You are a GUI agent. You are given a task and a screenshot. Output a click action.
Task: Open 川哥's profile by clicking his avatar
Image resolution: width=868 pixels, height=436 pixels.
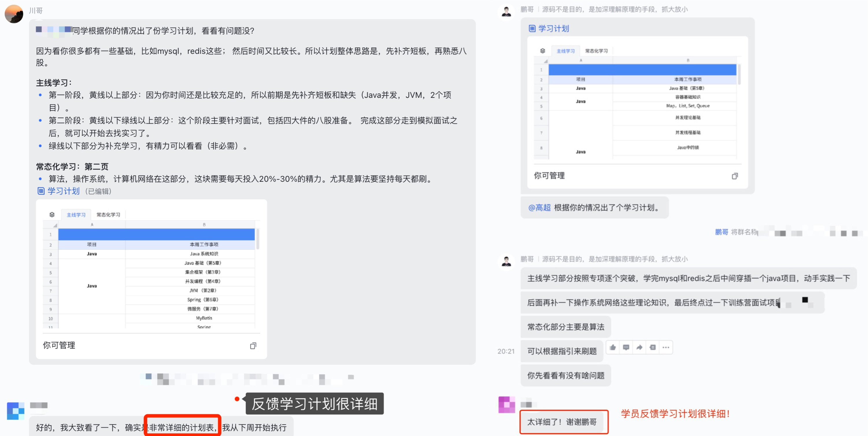point(14,14)
